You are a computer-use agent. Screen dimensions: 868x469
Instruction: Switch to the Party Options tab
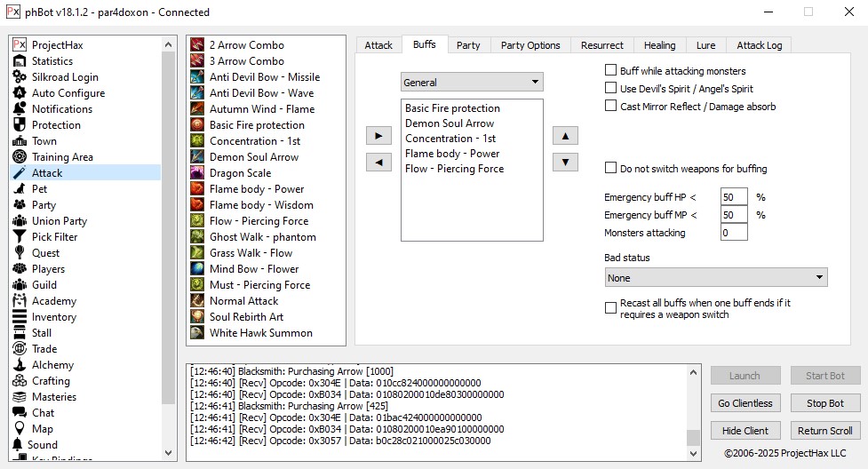530,45
